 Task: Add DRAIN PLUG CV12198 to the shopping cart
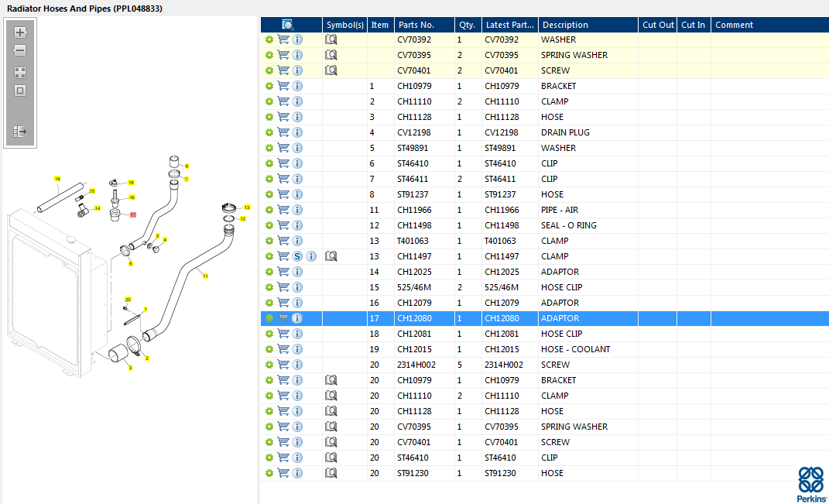283,132
